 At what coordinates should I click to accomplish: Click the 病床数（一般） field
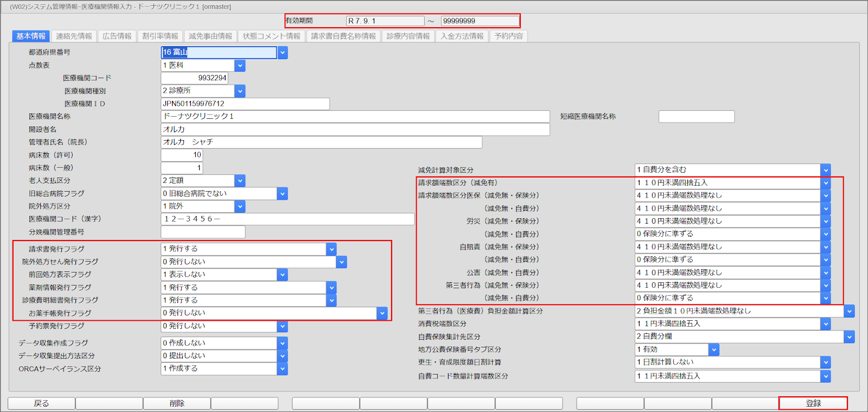click(x=182, y=168)
